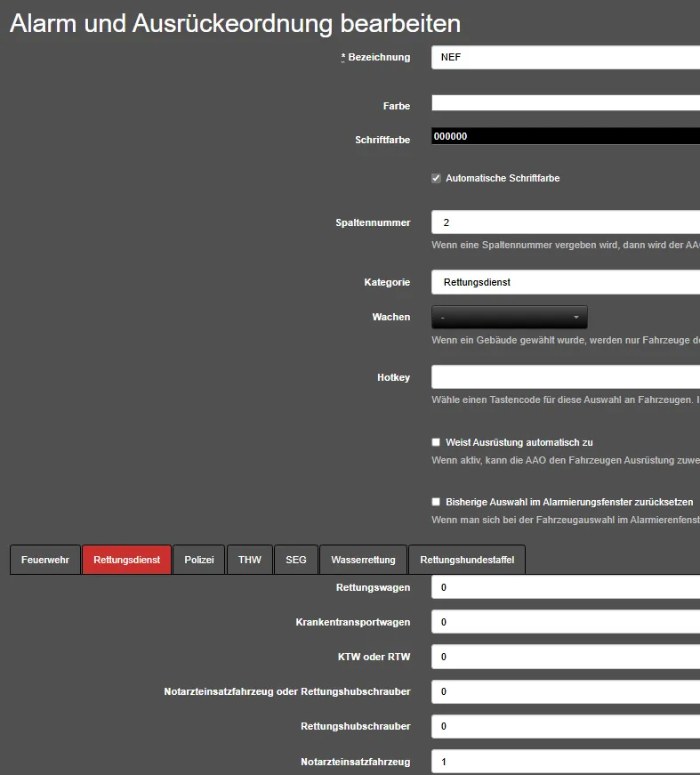Viewport: 700px width, 775px height.
Task: Click the Spaltennummer input field
Action: tap(565, 222)
